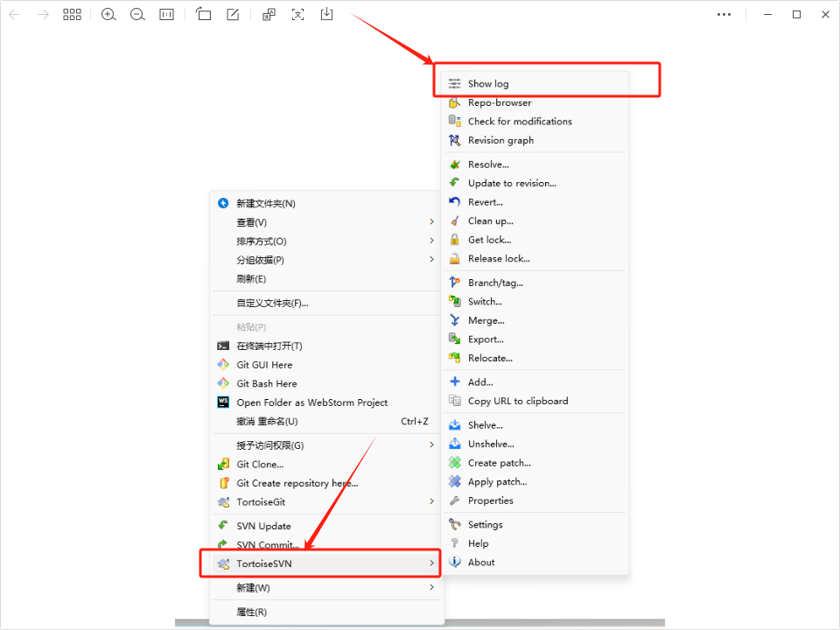
Task: Choose 刷新(E) to refresh
Action: (325, 278)
